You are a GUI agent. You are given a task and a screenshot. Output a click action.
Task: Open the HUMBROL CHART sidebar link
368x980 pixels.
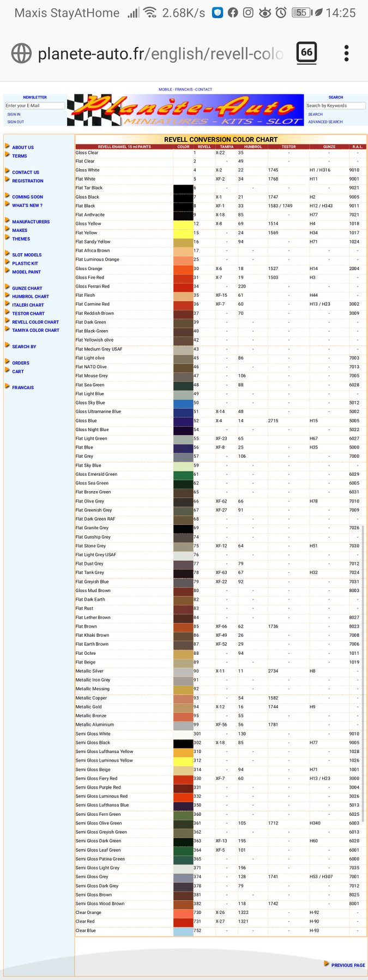pyautogui.click(x=31, y=296)
